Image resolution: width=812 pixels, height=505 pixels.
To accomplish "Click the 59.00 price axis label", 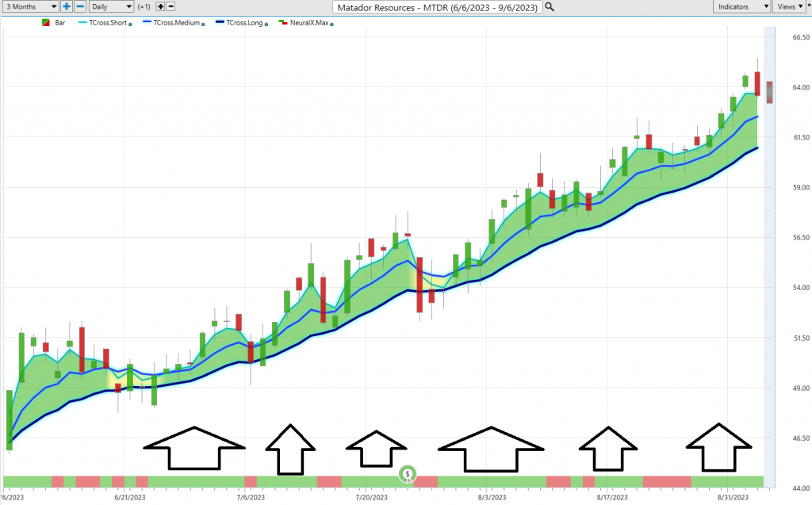I will [x=801, y=188].
